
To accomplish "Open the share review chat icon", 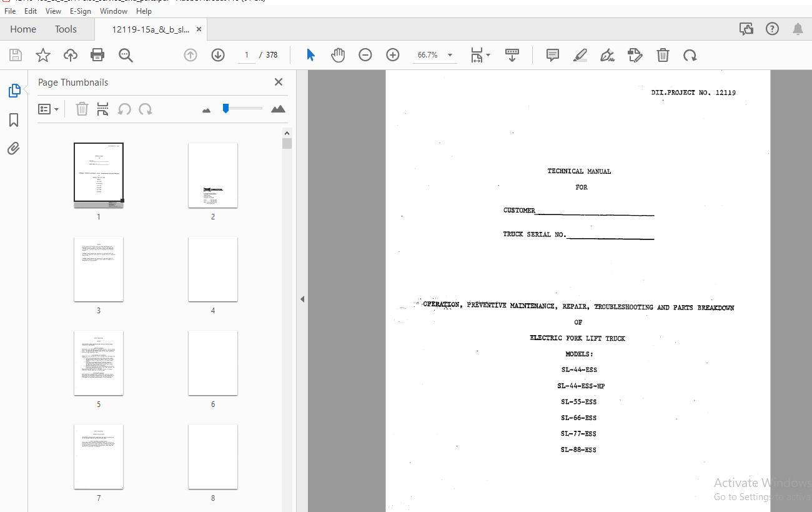I will point(746,29).
